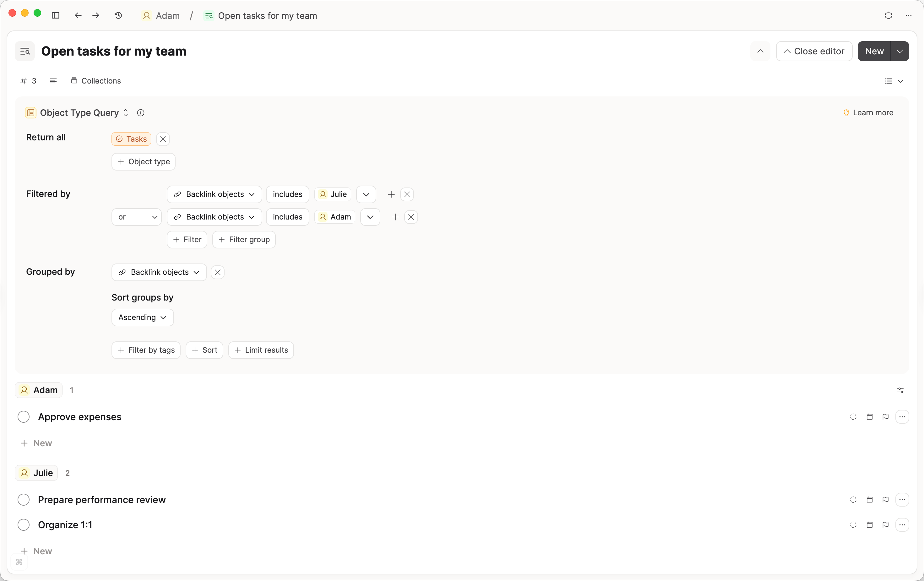
Task: Click the history icon in the title bar
Action: click(118, 16)
